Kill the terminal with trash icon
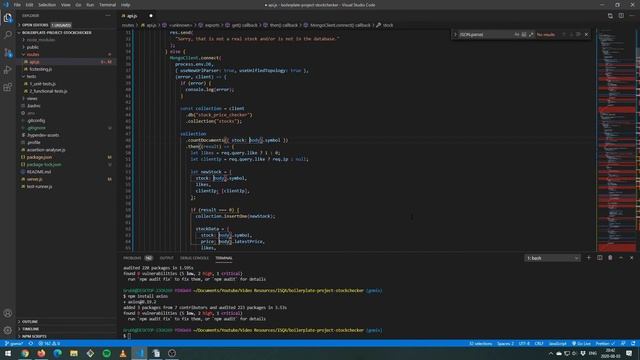The height and width of the screenshot is (360, 640). pos(610,258)
